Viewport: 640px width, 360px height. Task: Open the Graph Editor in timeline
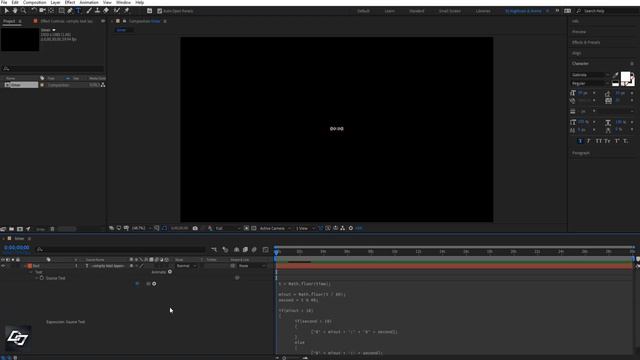coord(266,249)
